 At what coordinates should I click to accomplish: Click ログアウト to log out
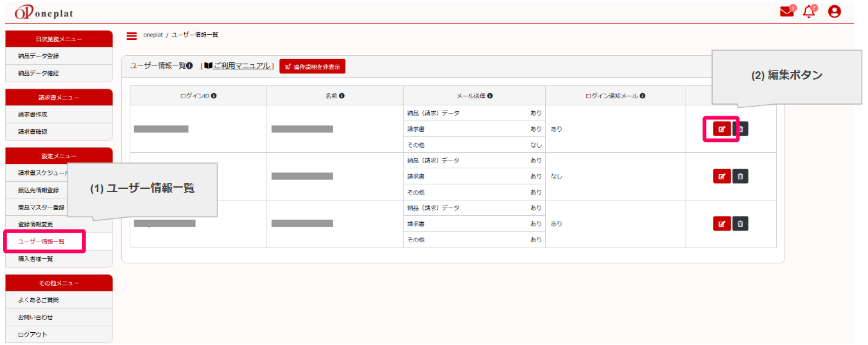(x=33, y=335)
